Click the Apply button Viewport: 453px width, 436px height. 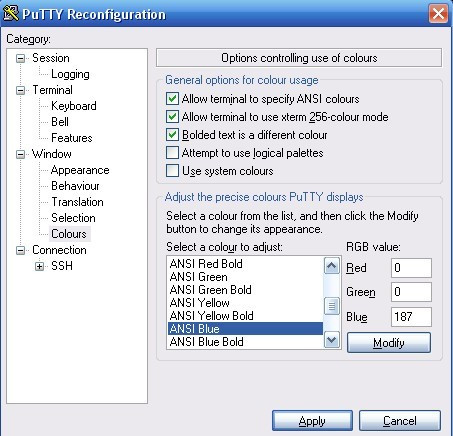[x=312, y=421]
